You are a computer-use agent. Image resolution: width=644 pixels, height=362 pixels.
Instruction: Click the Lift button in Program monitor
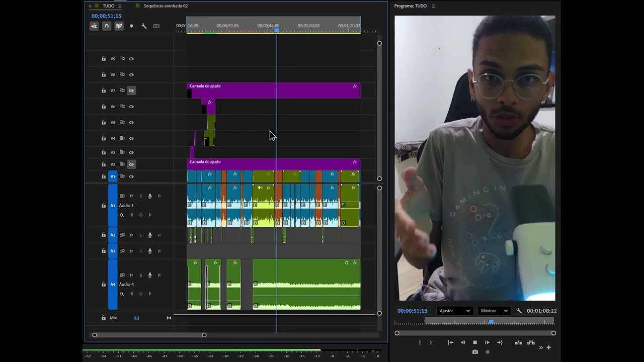coord(518,342)
